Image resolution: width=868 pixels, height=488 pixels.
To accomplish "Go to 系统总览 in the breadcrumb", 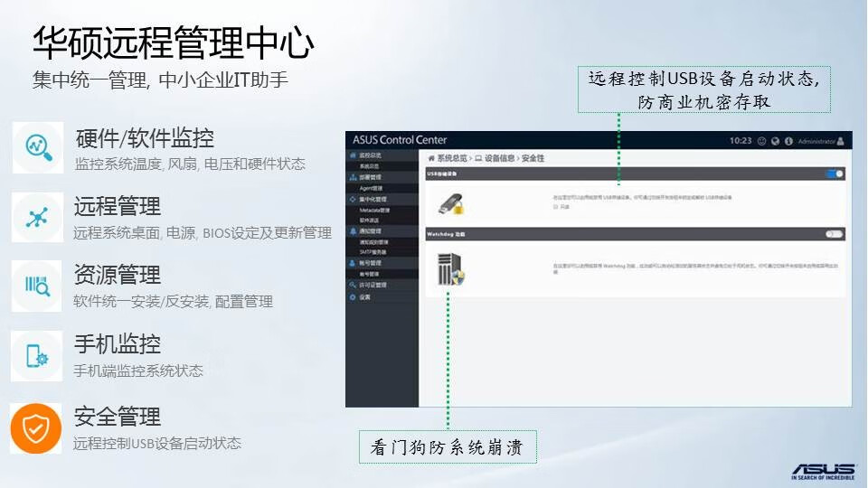I will tap(452, 158).
